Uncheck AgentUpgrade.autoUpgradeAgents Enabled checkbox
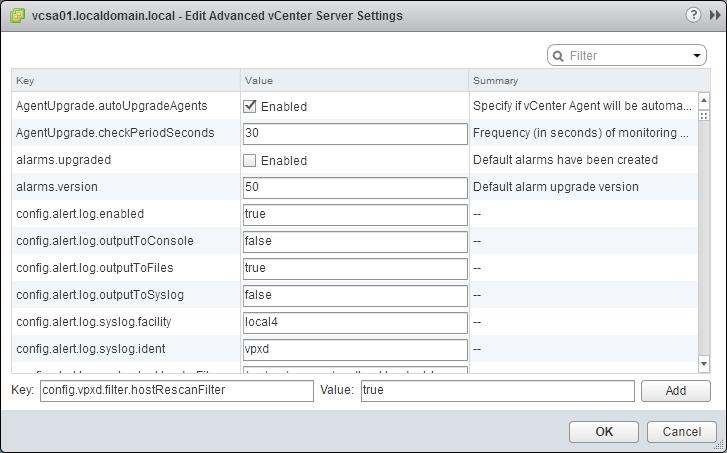 (x=249, y=106)
